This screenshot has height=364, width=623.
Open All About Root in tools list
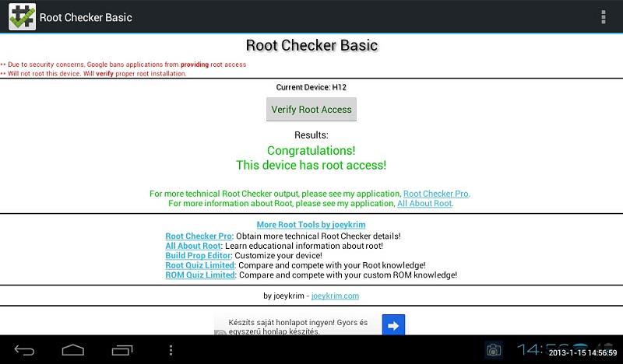point(193,246)
